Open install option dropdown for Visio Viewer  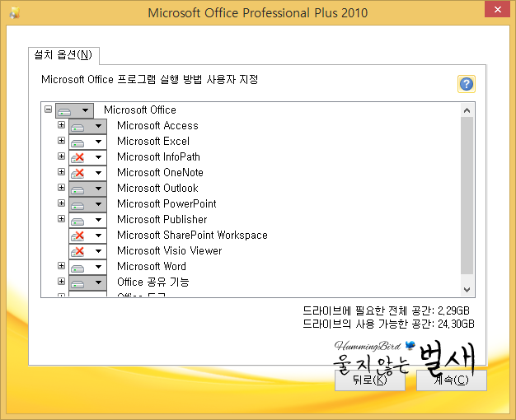87,251
